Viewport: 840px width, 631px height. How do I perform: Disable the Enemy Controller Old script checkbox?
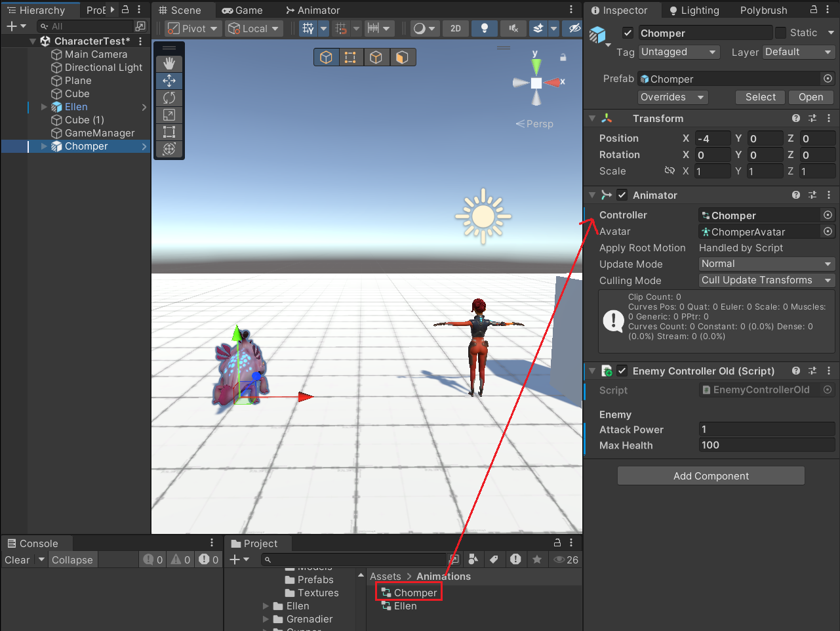pos(622,371)
